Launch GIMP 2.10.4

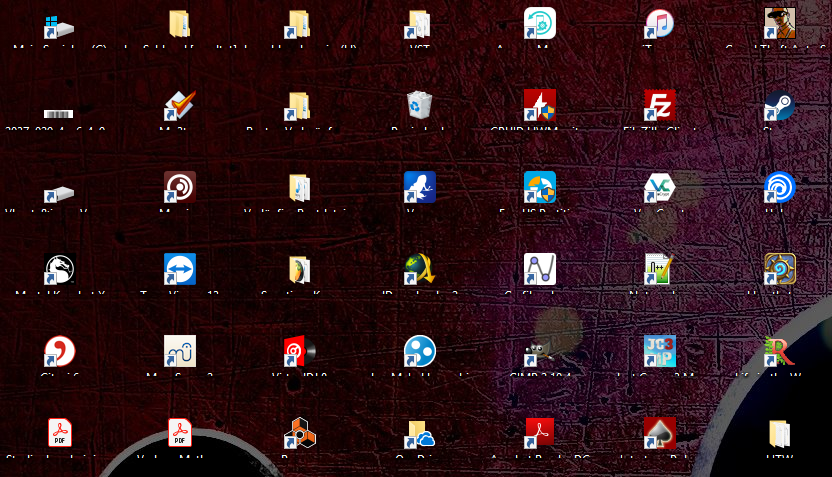pos(539,352)
